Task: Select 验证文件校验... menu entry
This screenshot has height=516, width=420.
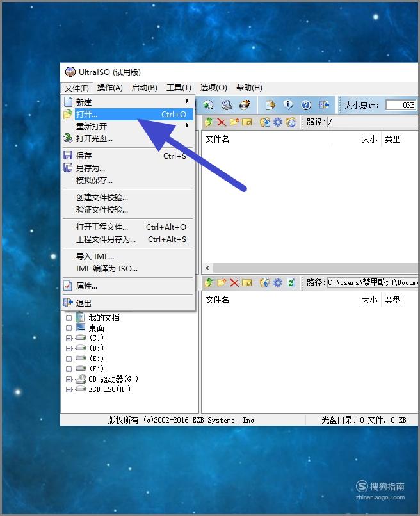Action: point(128,209)
